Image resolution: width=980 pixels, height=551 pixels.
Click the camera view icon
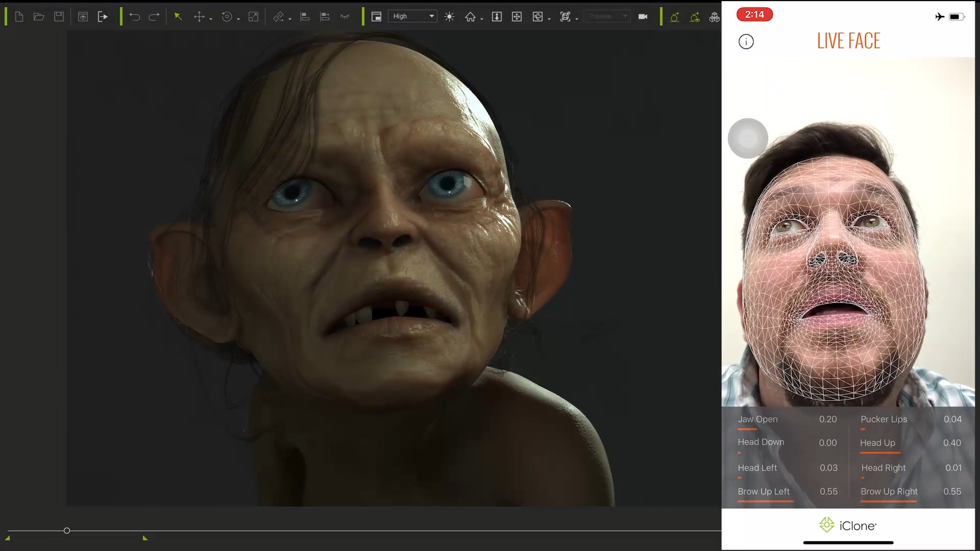(x=643, y=17)
